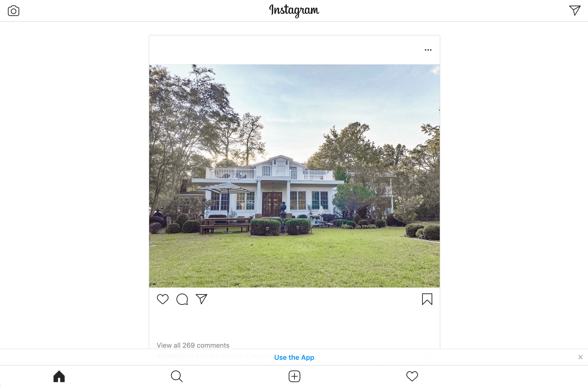The height and width of the screenshot is (386, 588).
Task: Click the Instagram camera icon top left
Action: coord(14,10)
